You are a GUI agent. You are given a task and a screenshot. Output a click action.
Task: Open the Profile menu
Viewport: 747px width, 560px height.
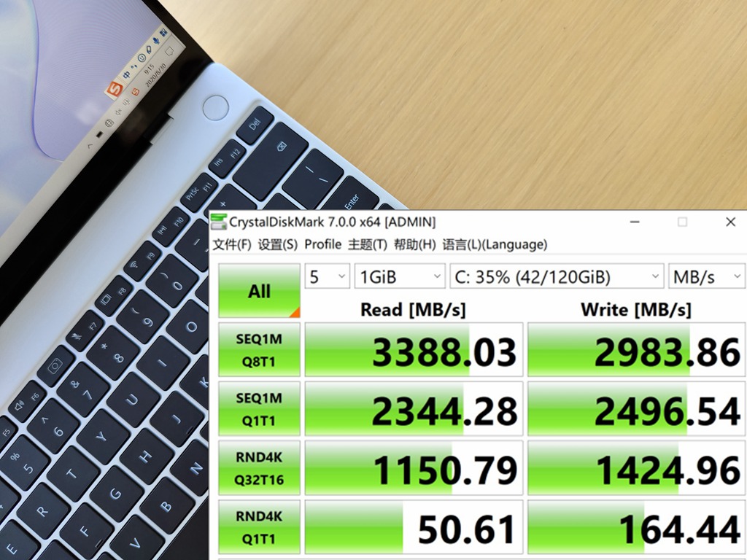coord(323,245)
